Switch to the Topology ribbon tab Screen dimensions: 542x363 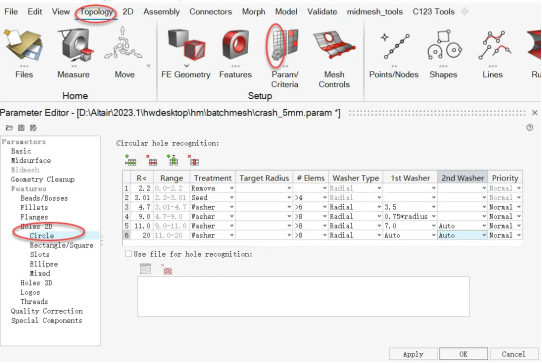coord(96,12)
